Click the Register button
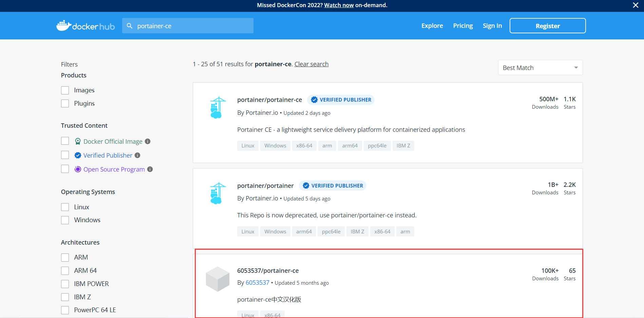This screenshot has width=644, height=318. 547,26
